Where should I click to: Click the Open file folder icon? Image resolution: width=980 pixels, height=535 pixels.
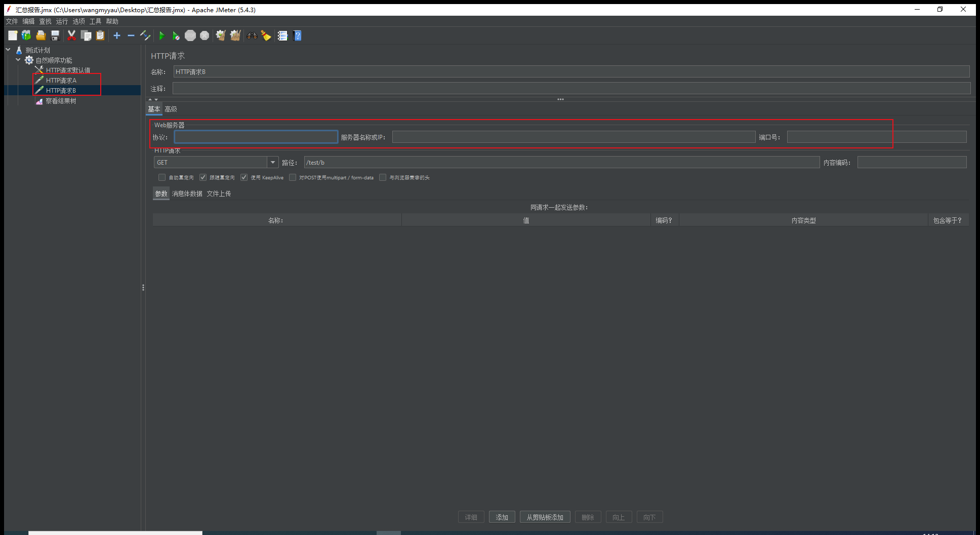pyautogui.click(x=41, y=35)
